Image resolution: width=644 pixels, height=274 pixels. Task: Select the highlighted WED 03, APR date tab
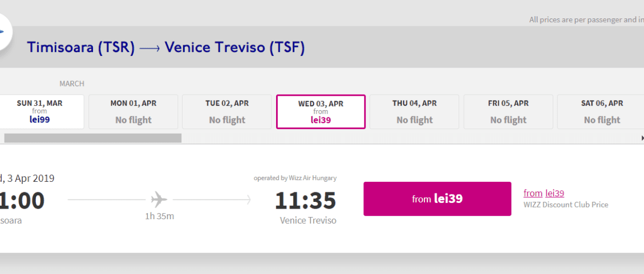pos(321,112)
